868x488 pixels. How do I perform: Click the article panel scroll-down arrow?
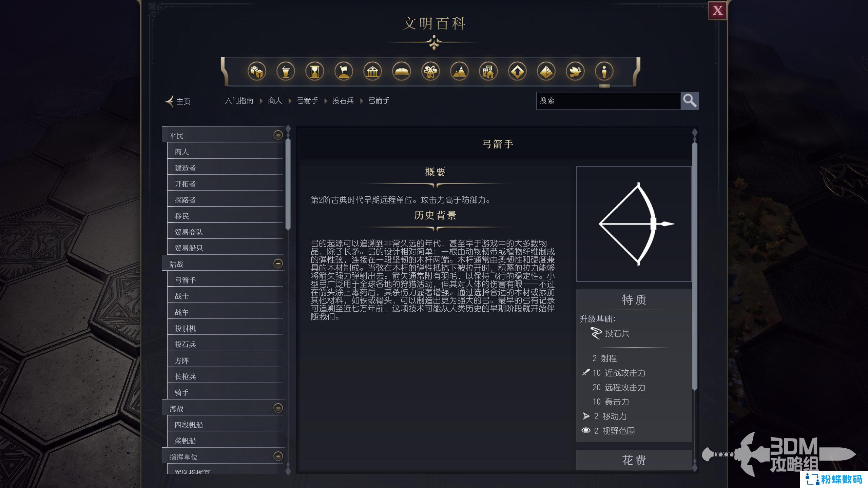(x=694, y=468)
